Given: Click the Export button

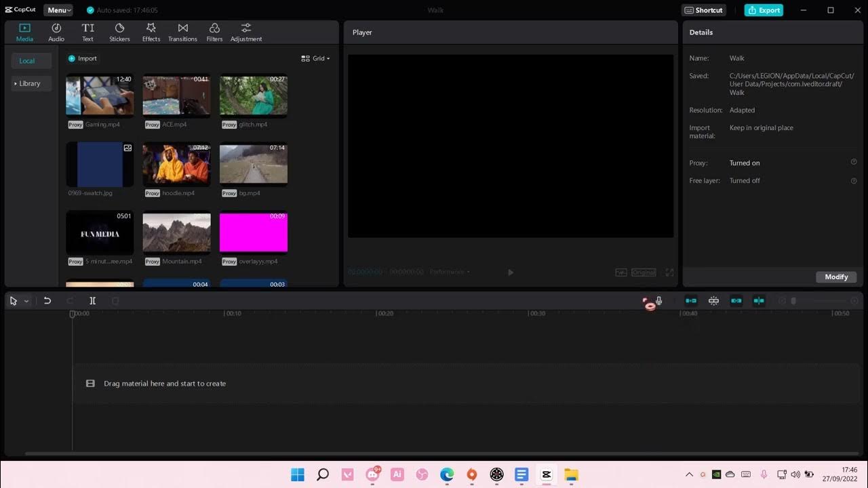Looking at the screenshot, I should tap(764, 10).
